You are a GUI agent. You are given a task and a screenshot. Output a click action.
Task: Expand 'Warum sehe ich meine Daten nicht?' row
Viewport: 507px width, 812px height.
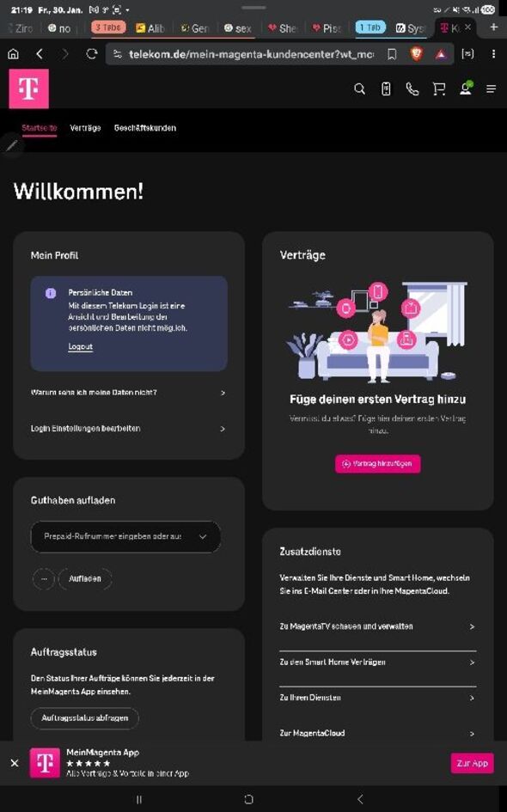tap(128, 393)
